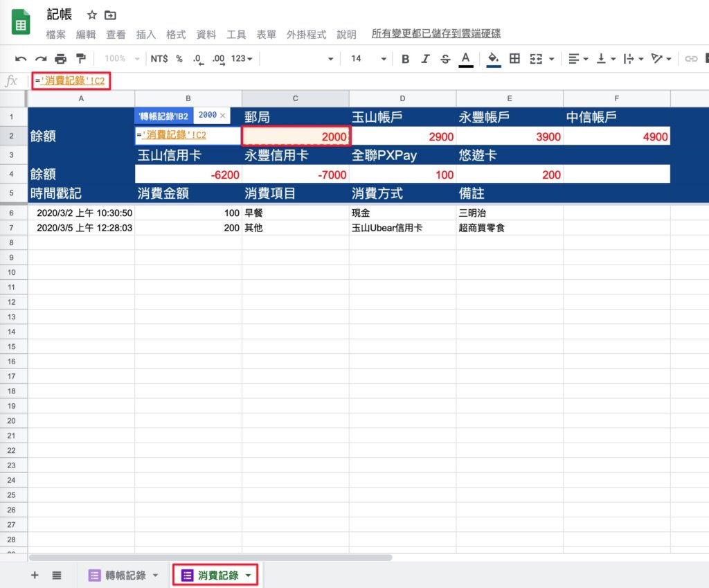Click the merge cells icon
The image size is (709, 588).
536,59
